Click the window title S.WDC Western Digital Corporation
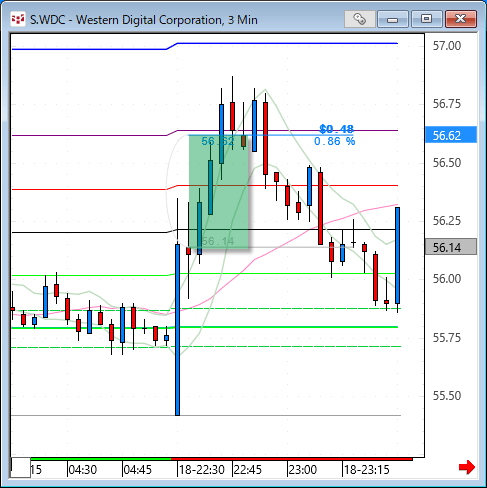Screen dimensions: 487x488 [x=144, y=20]
